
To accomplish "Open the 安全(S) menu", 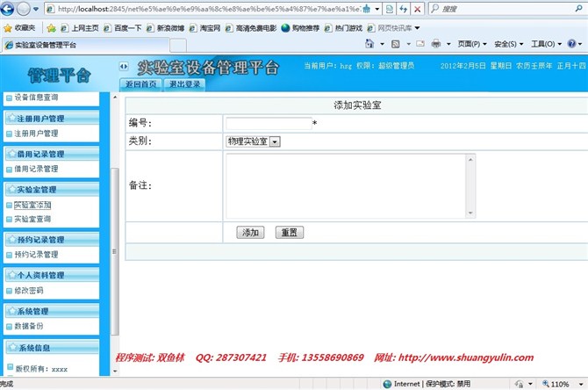I will pos(508,44).
